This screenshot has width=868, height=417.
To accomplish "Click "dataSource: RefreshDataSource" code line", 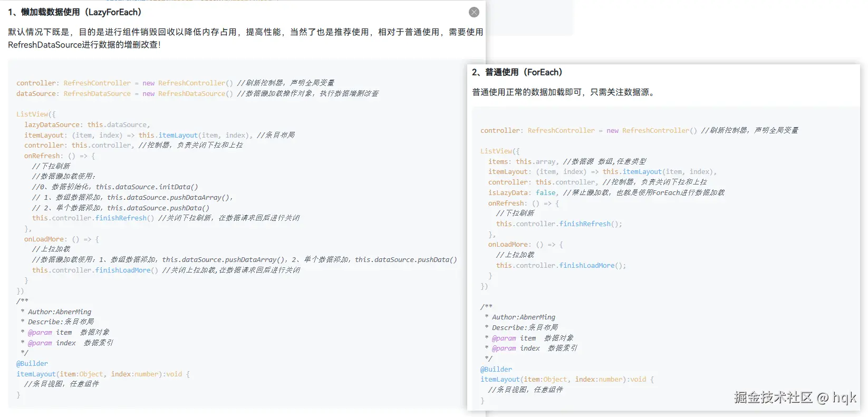I will click(198, 93).
